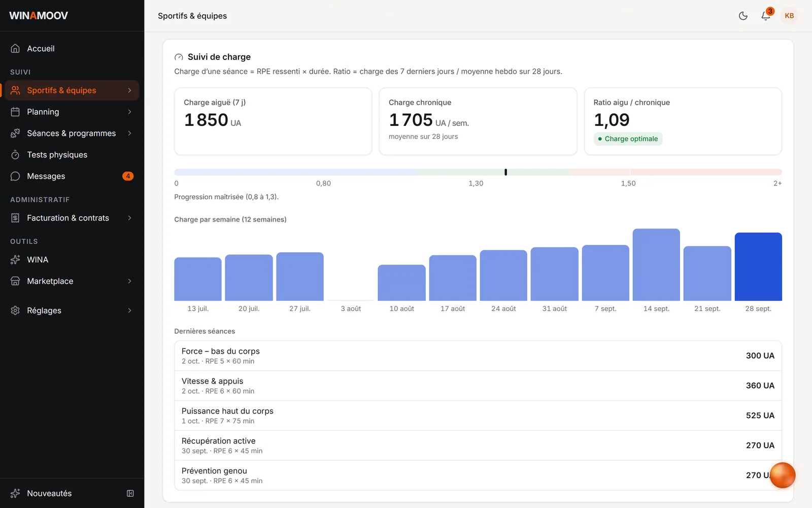Click the Planning calendar icon
The image size is (812, 508).
(x=15, y=112)
